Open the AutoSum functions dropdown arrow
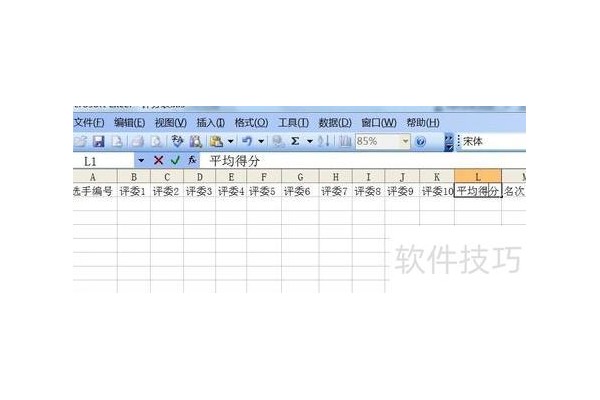 pyautogui.click(x=310, y=142)
